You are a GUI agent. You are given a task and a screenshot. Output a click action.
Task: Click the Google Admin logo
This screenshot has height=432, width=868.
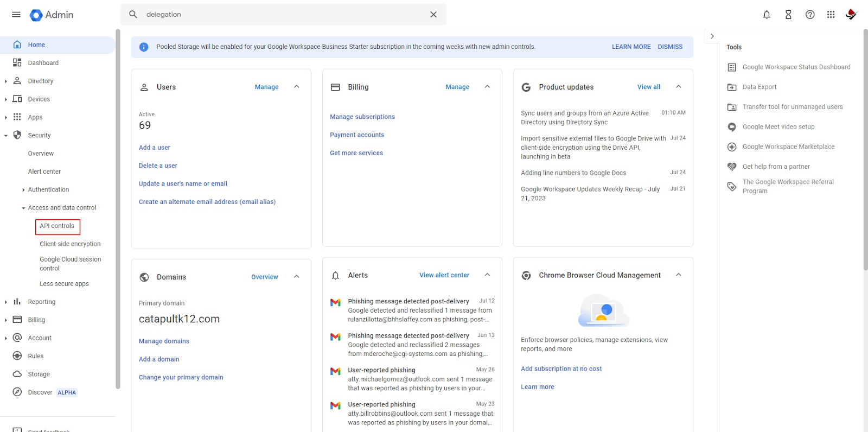(x=52, y=15)
